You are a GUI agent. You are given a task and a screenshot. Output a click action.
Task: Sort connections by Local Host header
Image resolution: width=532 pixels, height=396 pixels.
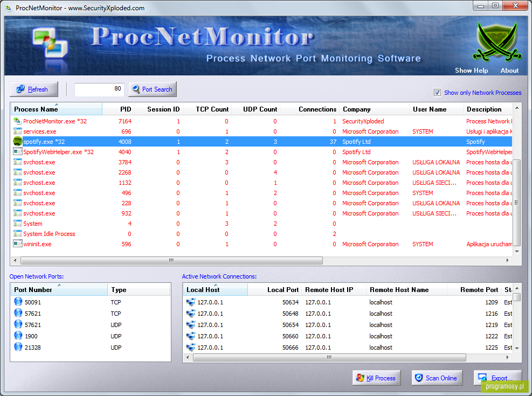[x=216, y=289]
